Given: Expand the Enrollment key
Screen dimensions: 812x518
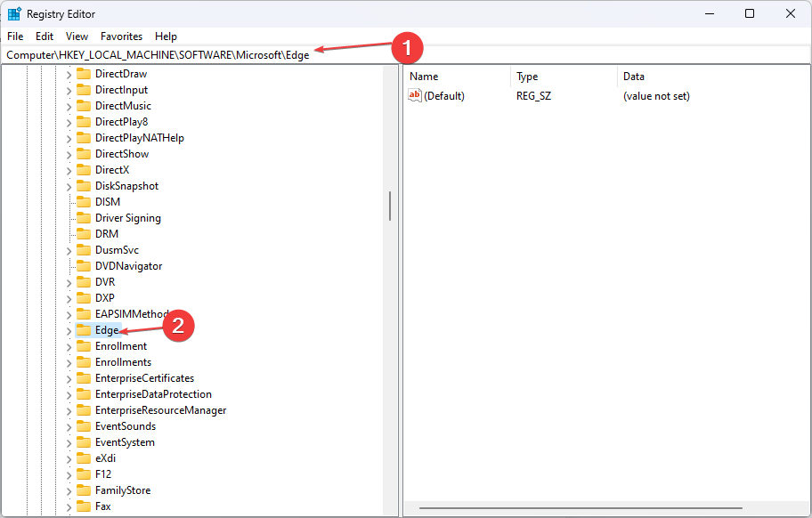Looking at the screenshot, I should click(69, 347).
